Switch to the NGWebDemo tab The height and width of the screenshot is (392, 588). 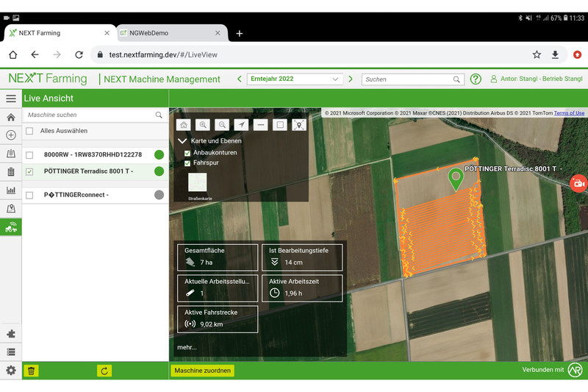(171, 33)
